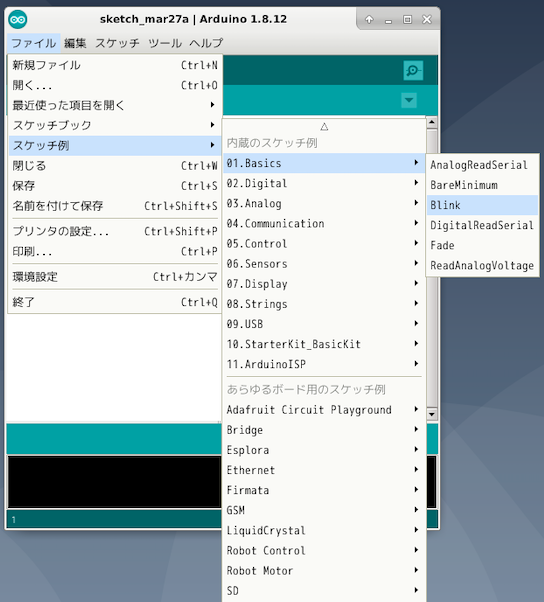Select 新規ファイル from the file menu
This screenshot has height=602, width=544.
pos(114,65)
